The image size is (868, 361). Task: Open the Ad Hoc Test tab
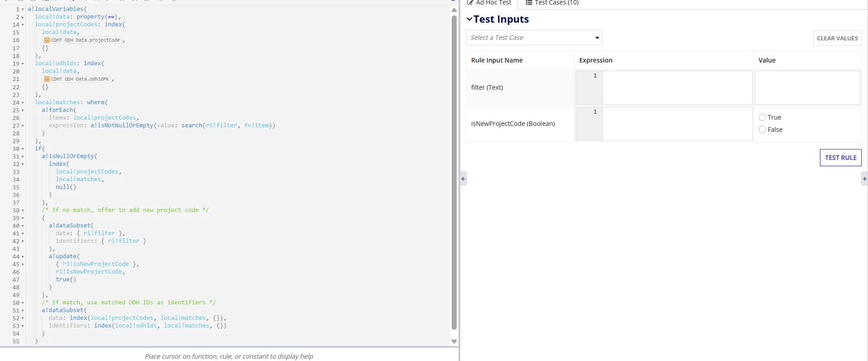489,3
